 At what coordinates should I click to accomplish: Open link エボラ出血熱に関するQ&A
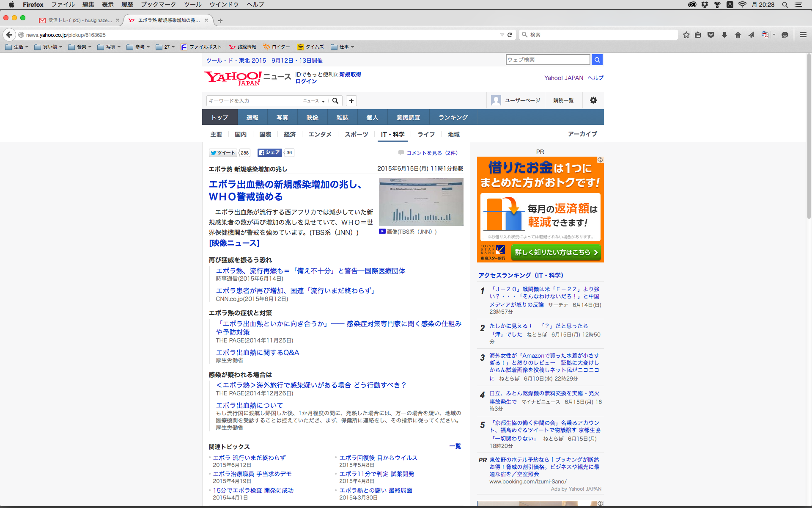[257, 352]
